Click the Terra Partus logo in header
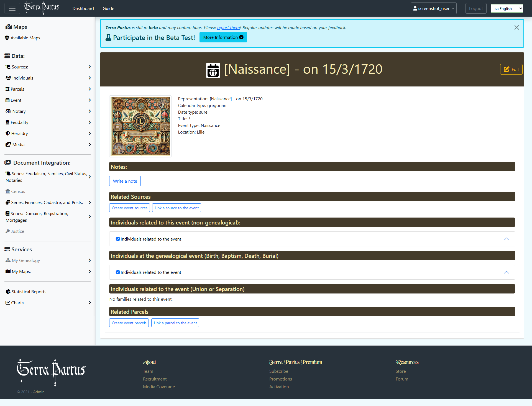 [42, 8]
